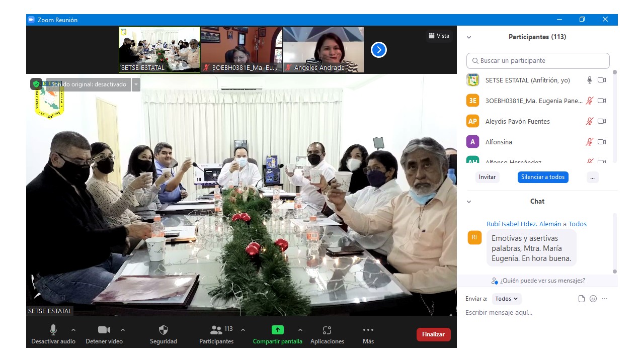Restore down the Zoom Reunión window
This screenshot has width=644, height=362.
[x=582, y=20]
